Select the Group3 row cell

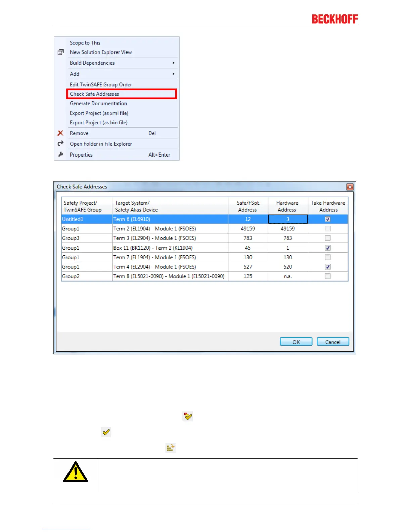point(87,238)
